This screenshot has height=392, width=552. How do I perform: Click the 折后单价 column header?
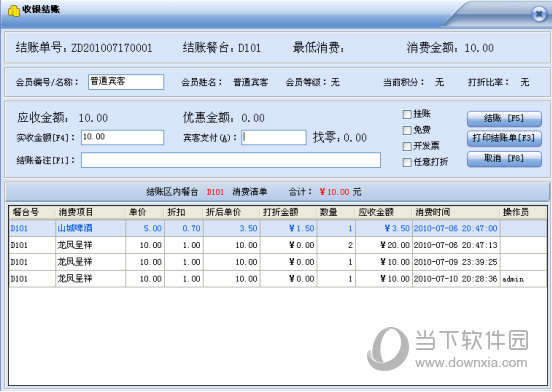coord(231,212)
